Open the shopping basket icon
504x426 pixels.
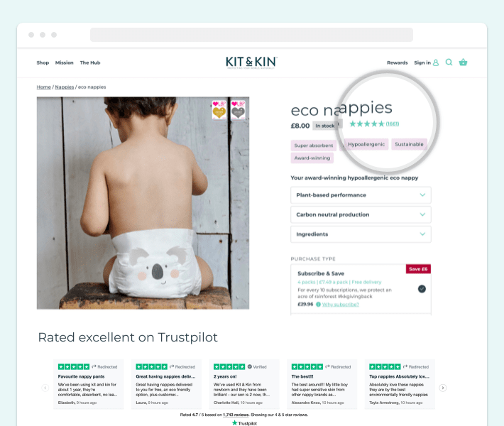coord(463,62)
